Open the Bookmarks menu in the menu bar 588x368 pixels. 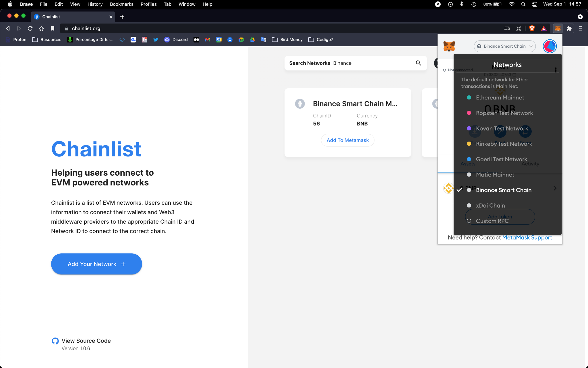[x=121, y=4]
